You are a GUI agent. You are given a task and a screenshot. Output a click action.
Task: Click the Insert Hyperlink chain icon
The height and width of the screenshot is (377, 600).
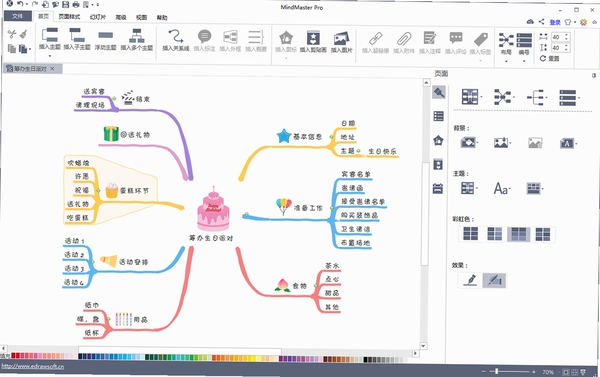pos(375,39)
